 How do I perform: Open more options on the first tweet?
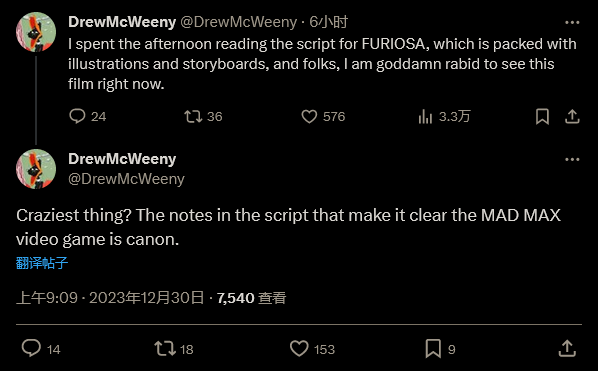click(x=572, y=22)
